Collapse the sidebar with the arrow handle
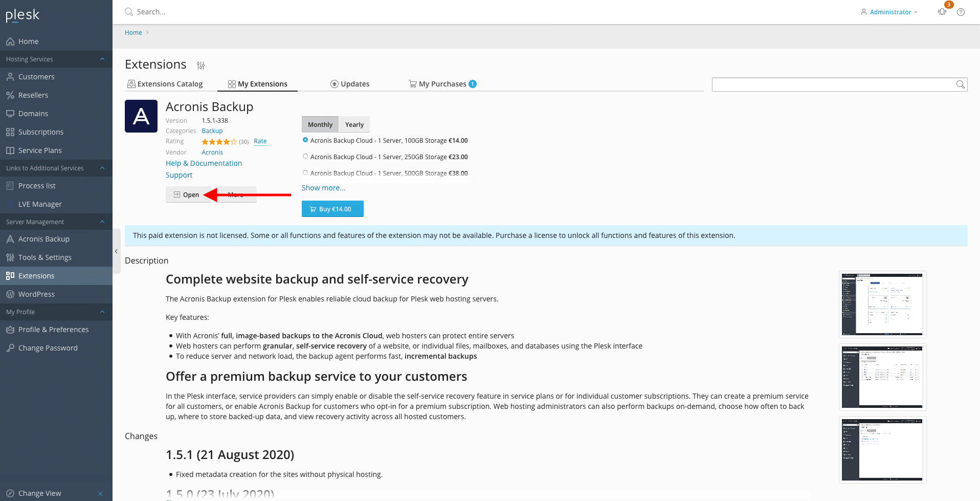 pos(116,251)
